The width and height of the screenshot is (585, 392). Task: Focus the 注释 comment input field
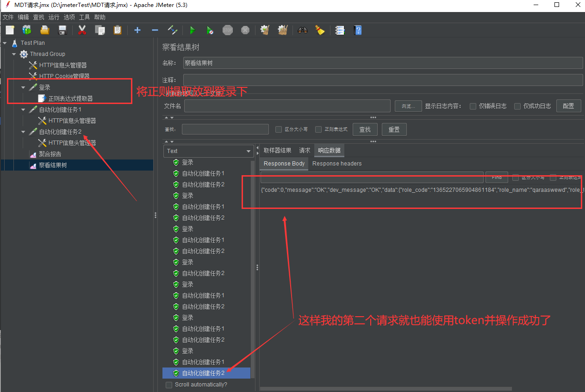pyautogui.click(x=383, y=80)
